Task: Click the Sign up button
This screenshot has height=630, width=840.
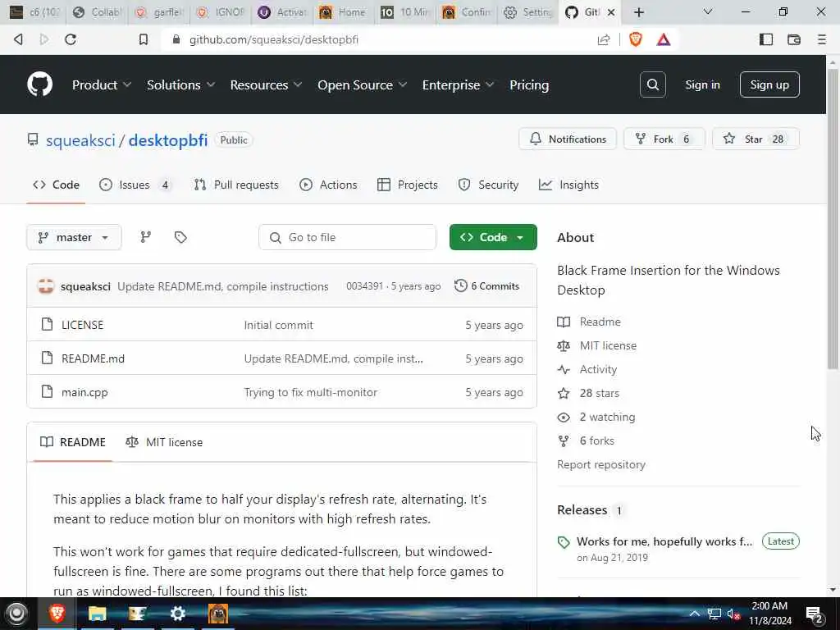Action: [x=769, y=84]
